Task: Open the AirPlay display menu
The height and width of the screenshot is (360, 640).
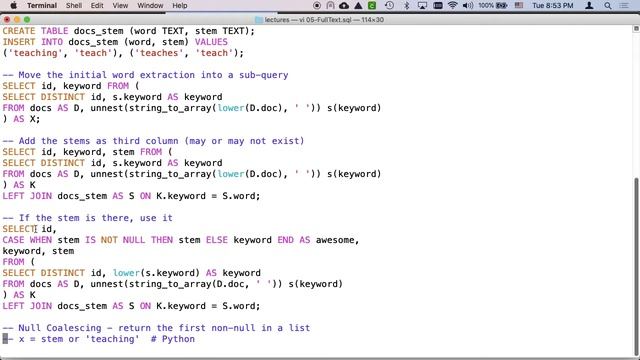Action: click(422, 5)
